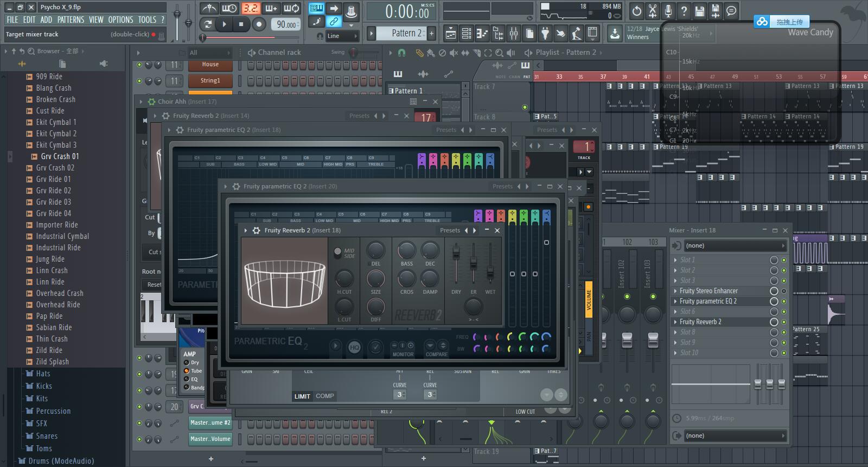Click the Insert 103 mixer fader

pos(653,340)
